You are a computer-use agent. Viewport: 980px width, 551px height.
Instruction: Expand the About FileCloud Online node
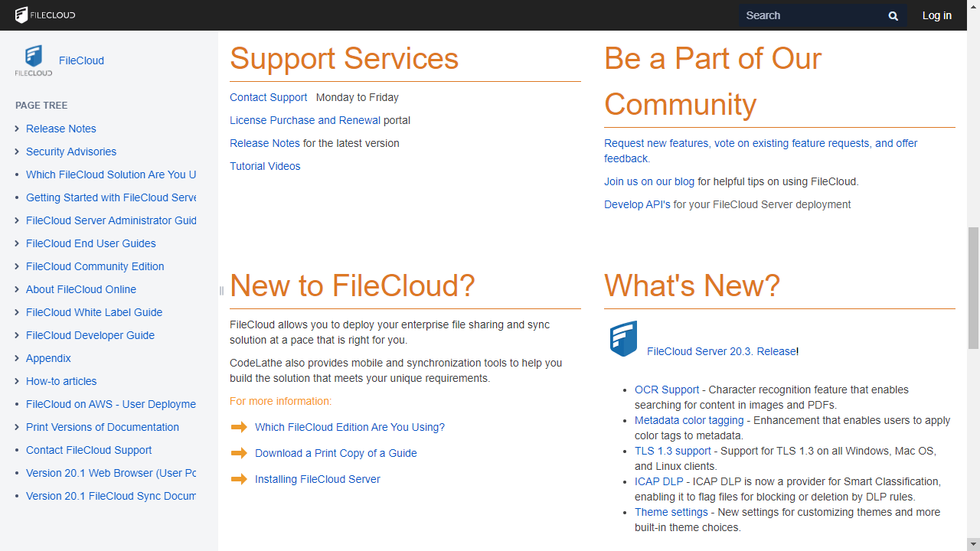click(17, 289)
